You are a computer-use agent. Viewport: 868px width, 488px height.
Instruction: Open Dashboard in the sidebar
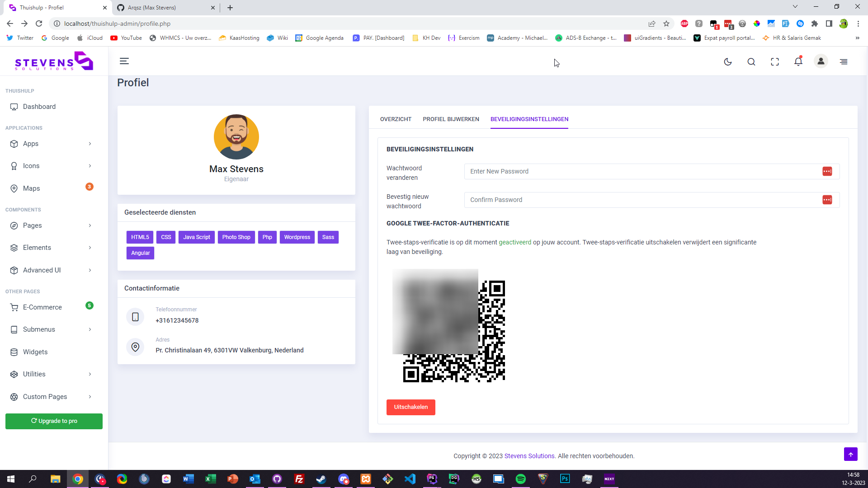(39, 107)
